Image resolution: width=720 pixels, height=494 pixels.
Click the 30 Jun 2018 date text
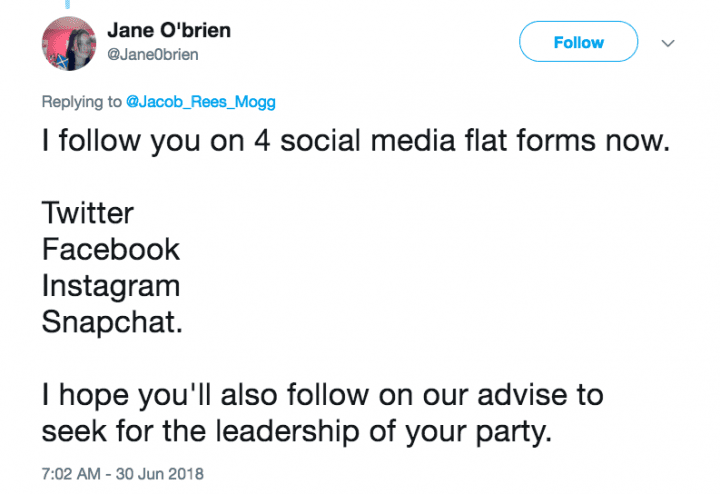159,473
